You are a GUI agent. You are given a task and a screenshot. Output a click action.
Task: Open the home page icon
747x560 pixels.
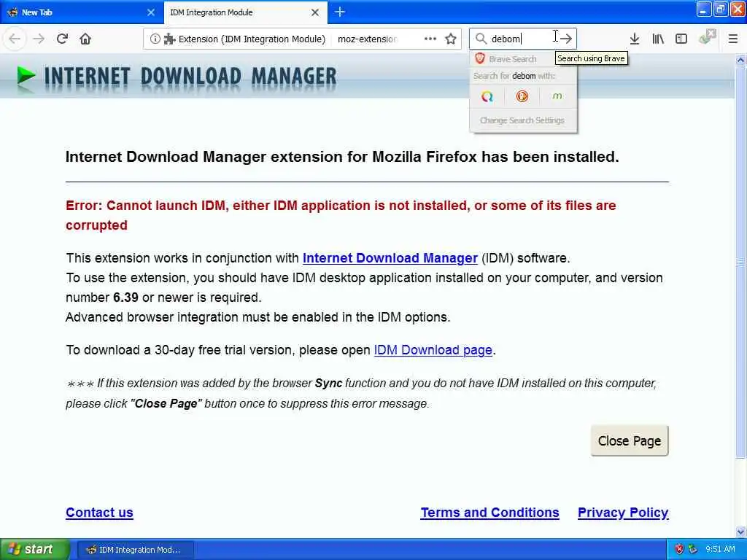tap(85, 39)
